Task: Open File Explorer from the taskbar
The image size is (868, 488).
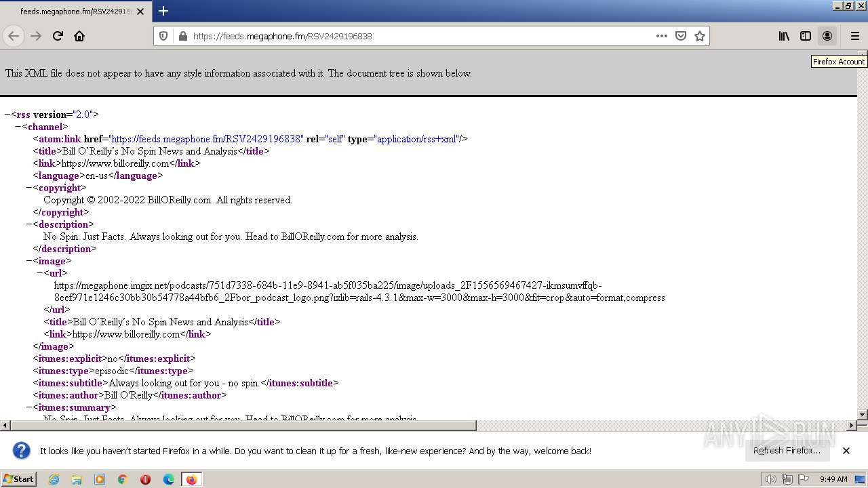Action: tap(77, 479)
